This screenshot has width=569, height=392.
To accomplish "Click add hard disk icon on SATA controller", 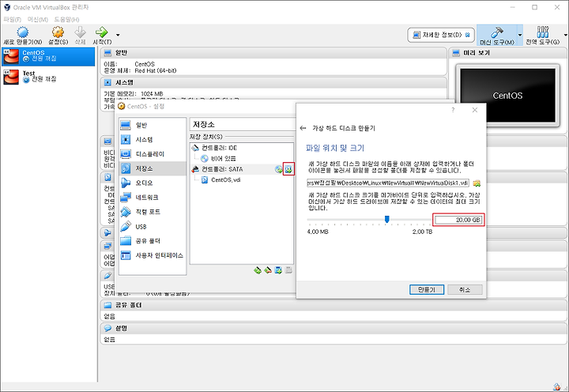I will (288, 169).
